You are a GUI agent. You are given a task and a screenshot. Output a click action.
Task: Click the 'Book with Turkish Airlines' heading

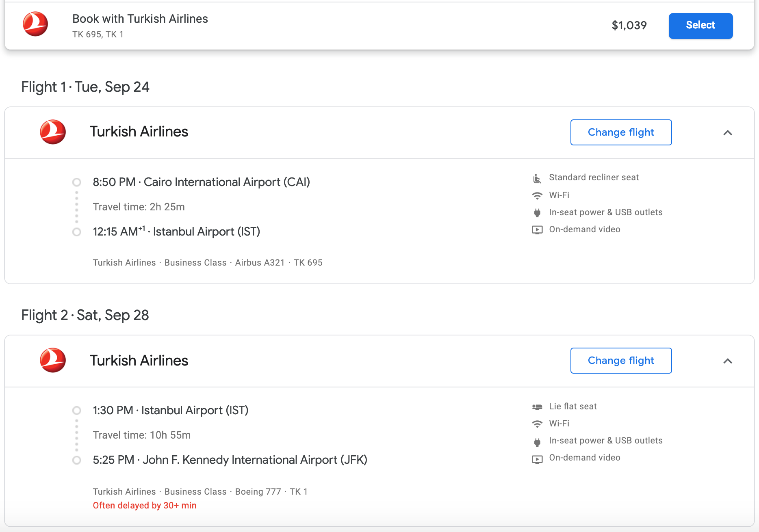tap(140, 19)
